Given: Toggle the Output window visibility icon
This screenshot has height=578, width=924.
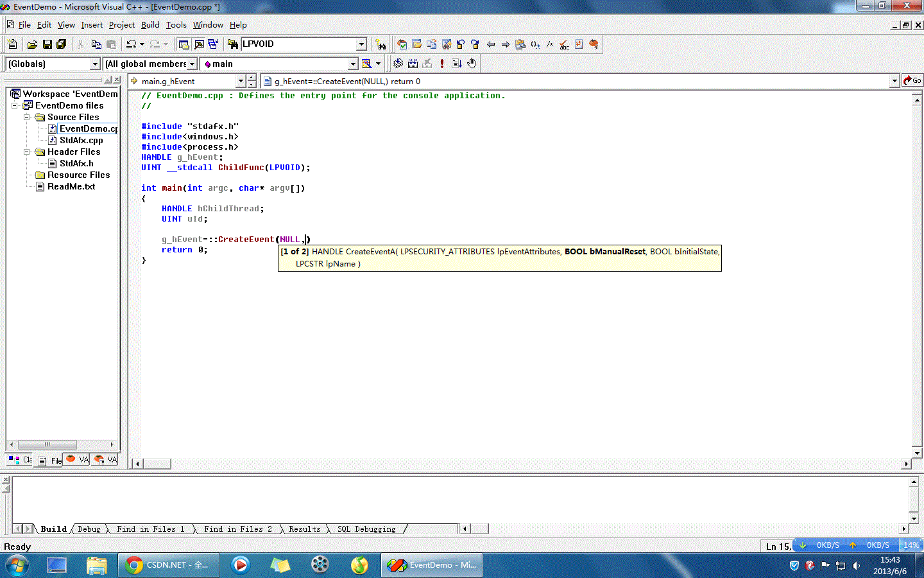Looking at the screenshot, I should pyautogui.click(x=199, y=44).
